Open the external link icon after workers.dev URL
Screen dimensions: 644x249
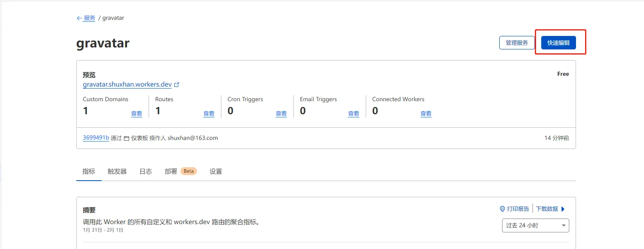pyautogui.click(x=177, y=85)
